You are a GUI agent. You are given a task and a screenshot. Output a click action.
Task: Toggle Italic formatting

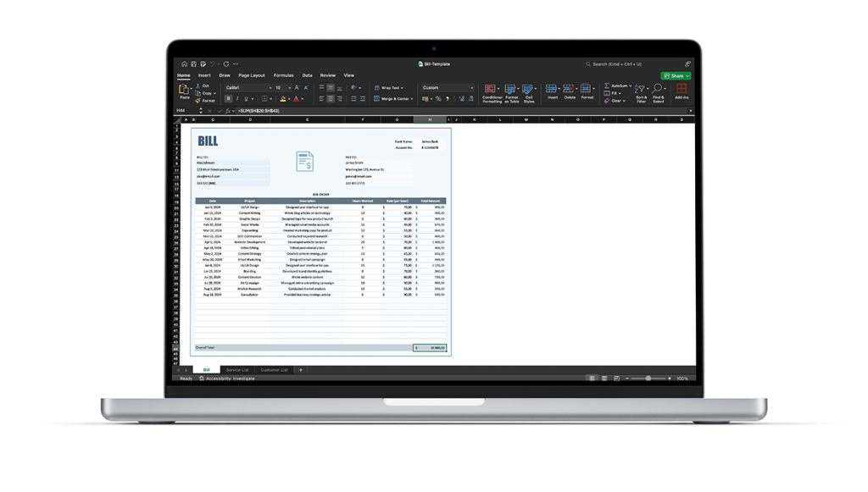[x=236, y=99]
